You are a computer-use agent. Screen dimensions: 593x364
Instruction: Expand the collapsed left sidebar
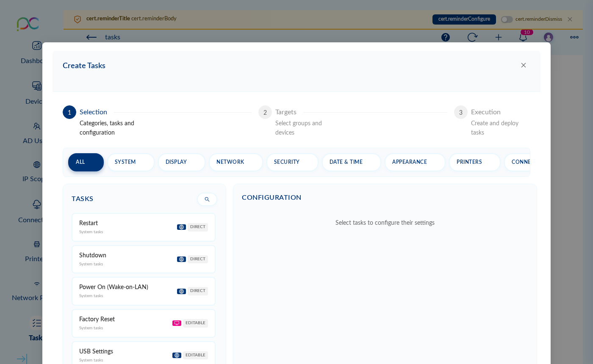point(21,359)
